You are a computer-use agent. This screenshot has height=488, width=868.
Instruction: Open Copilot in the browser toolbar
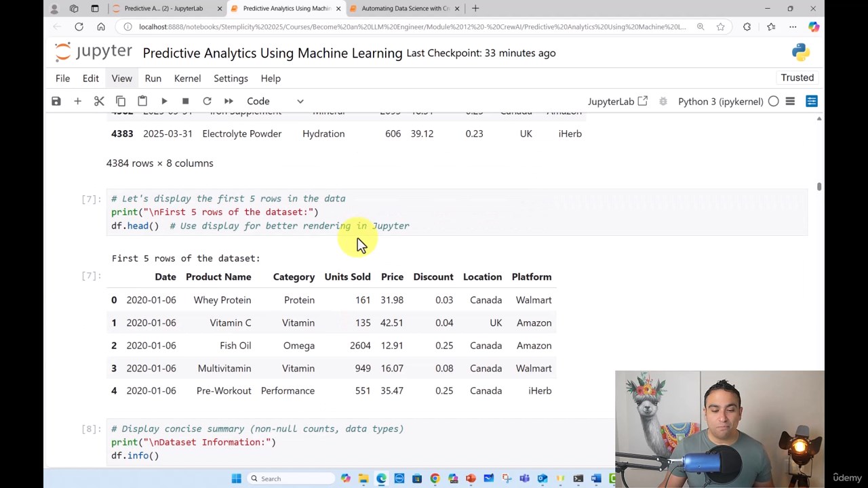(814, 26)
